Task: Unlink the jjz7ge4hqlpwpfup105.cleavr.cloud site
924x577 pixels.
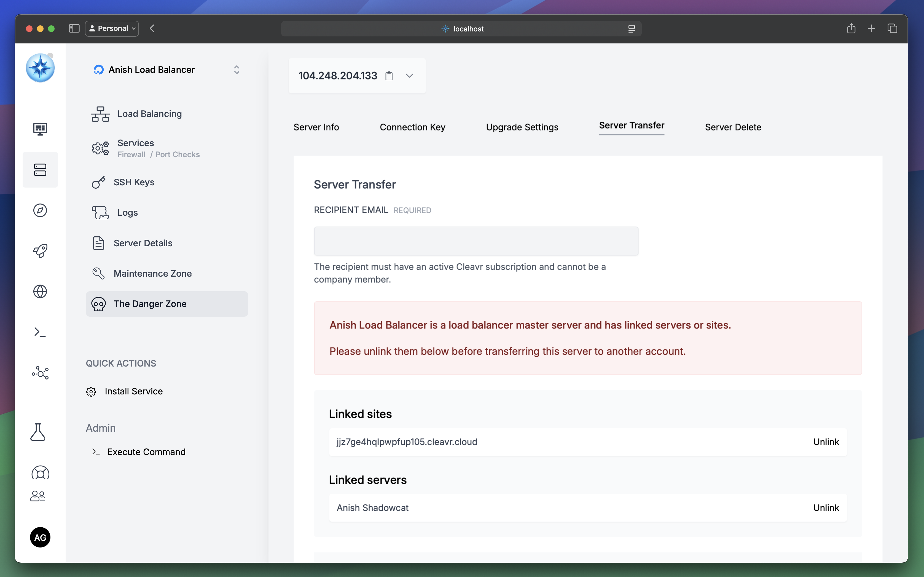Action: [x=826, y=442]
